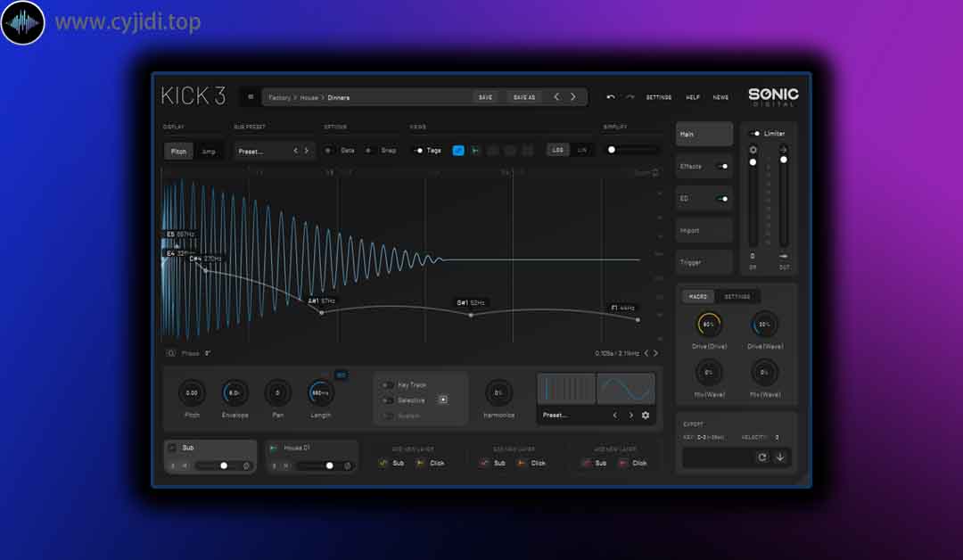Open the Import panel tab
This screenshot has height=560, width=963.
coord(704,230)
